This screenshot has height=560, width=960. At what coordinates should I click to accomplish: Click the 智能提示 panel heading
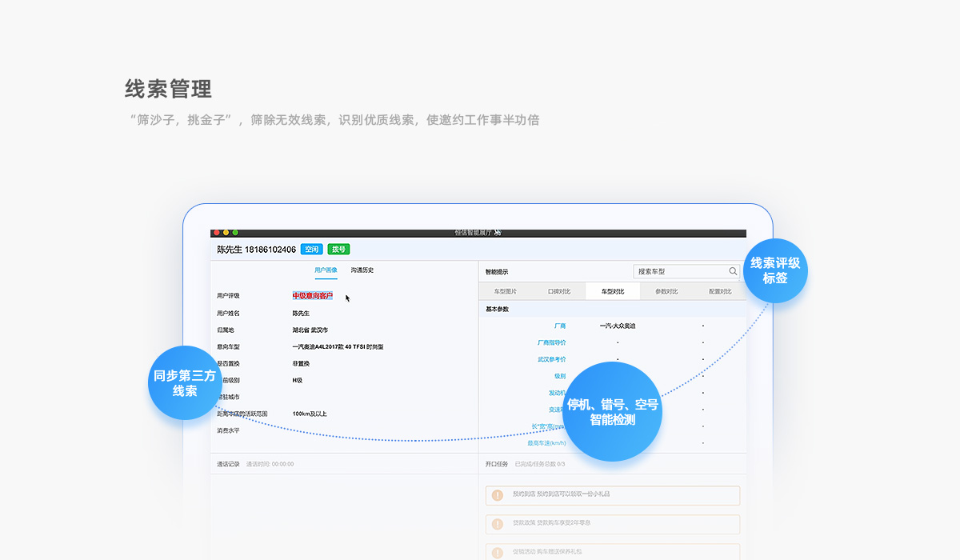tap(497, 272)
